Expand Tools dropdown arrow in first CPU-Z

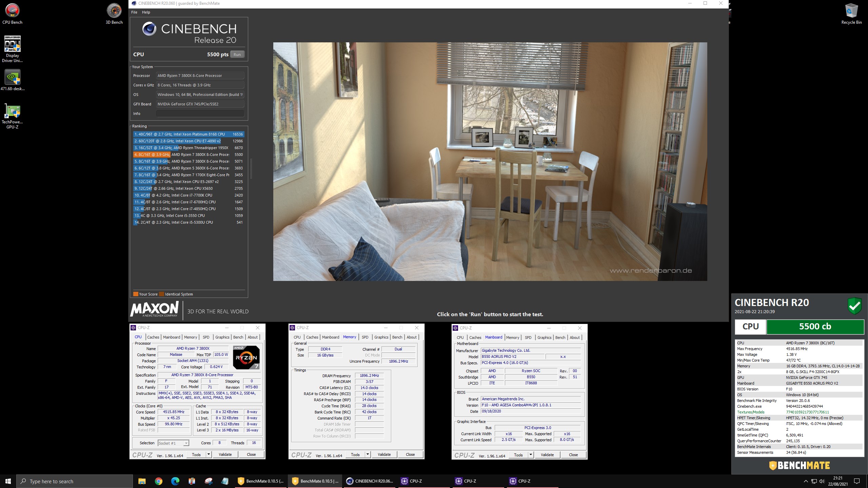tap(209, 455)
